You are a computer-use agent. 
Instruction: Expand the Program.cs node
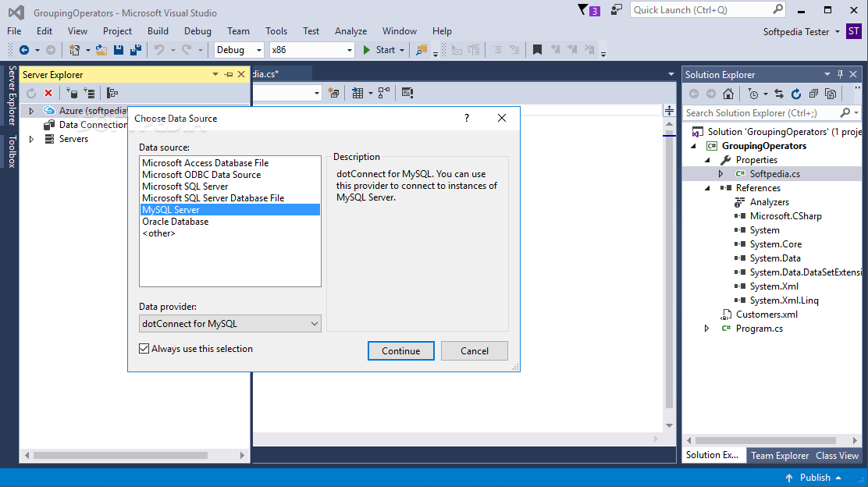(x=706, y=328)
